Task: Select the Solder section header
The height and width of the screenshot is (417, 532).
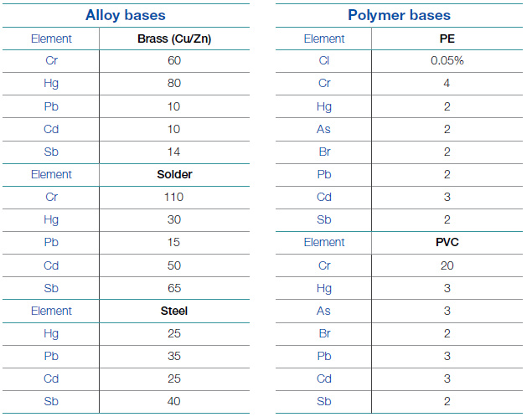Action: (174, 174)
